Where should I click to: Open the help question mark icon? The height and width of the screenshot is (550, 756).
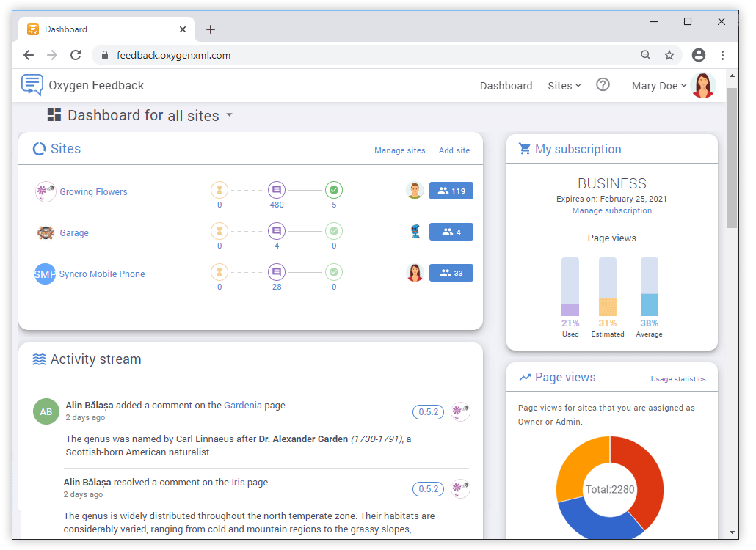603,85
